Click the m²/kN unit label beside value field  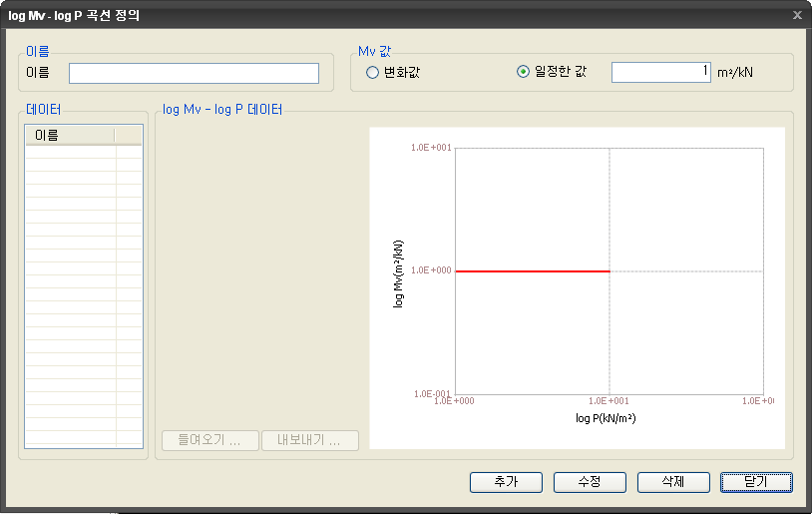click(737, 73)
